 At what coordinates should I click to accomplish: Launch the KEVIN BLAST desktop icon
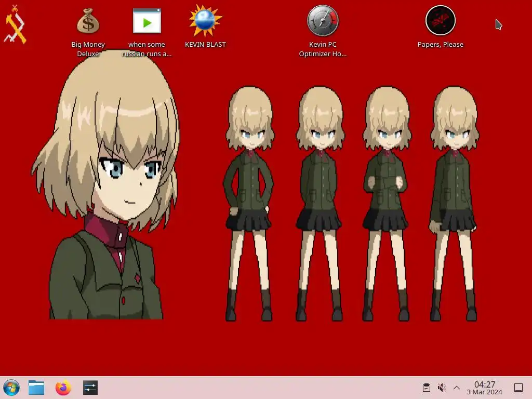point(205,21)
